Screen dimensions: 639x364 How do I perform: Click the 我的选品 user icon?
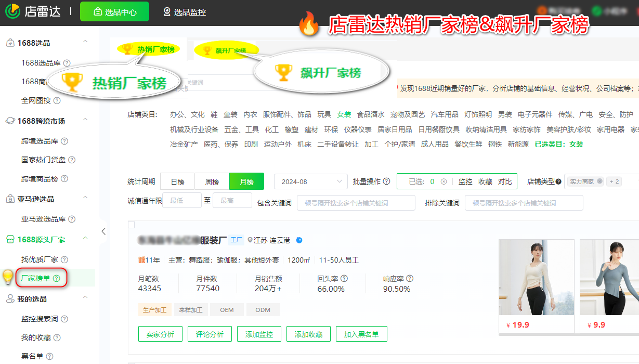(10, 299)
